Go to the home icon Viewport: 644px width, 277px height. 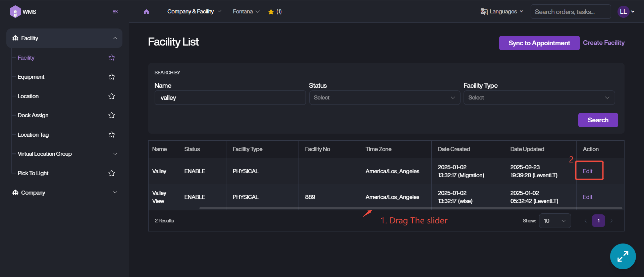point(146,12)
